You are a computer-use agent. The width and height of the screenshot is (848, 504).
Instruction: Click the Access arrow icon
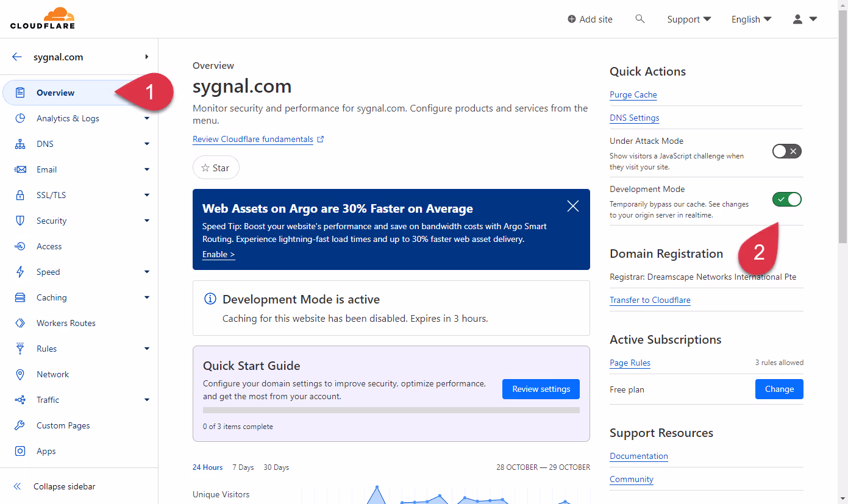click(20, 246)
